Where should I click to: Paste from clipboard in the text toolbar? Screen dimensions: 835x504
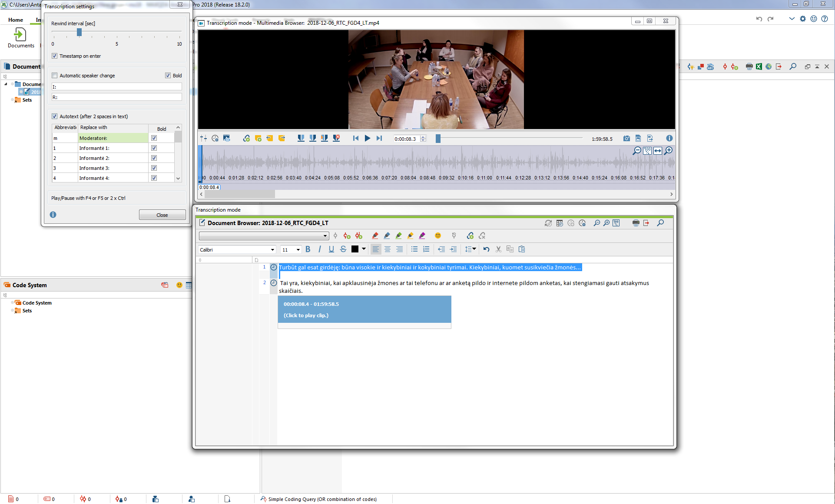pyautogui.click(x=522, y=249)
